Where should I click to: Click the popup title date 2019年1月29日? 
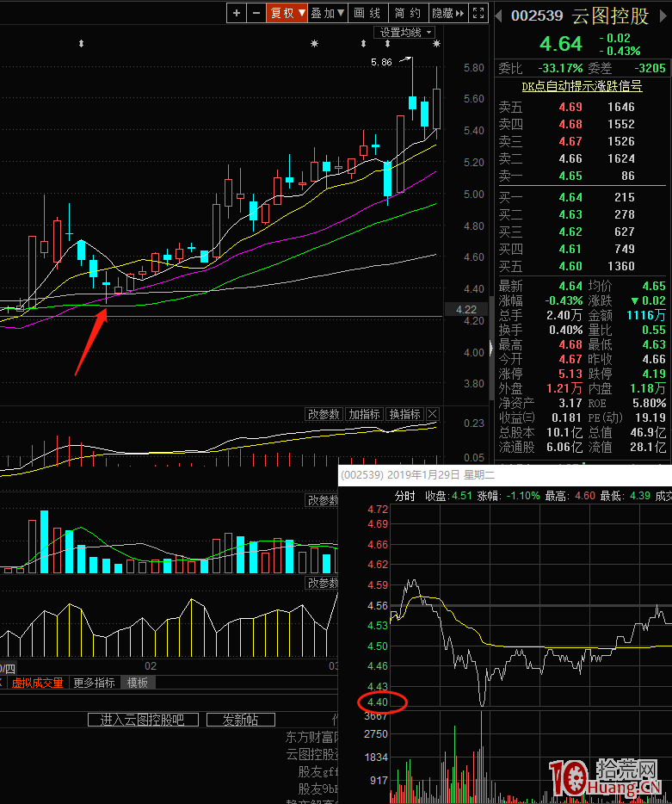[x=422, y=475]
